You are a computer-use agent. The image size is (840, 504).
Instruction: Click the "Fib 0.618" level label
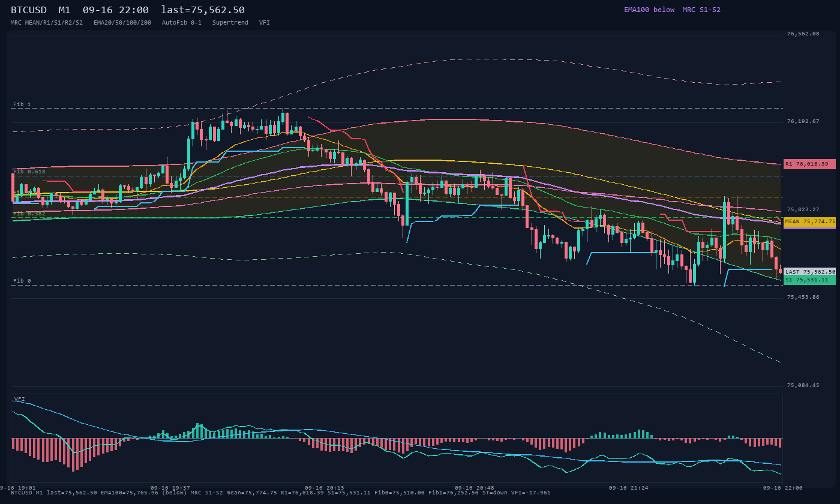click(29, 172)
